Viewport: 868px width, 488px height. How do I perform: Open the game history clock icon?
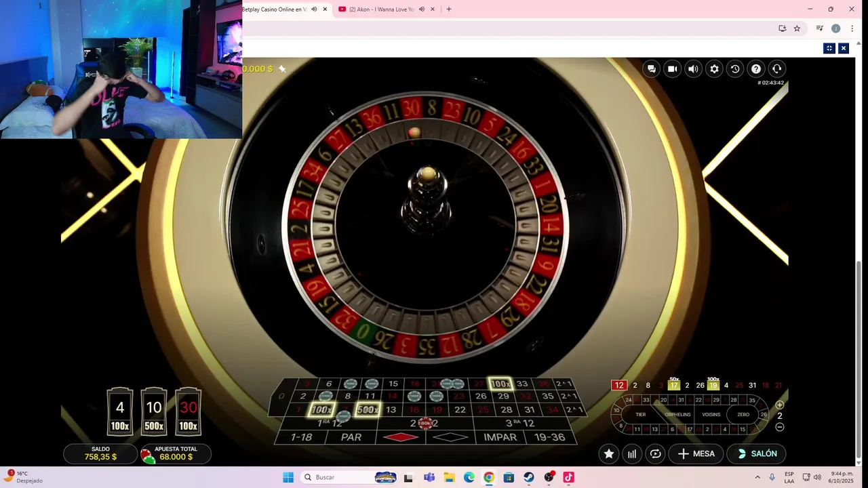click(735, 68)
